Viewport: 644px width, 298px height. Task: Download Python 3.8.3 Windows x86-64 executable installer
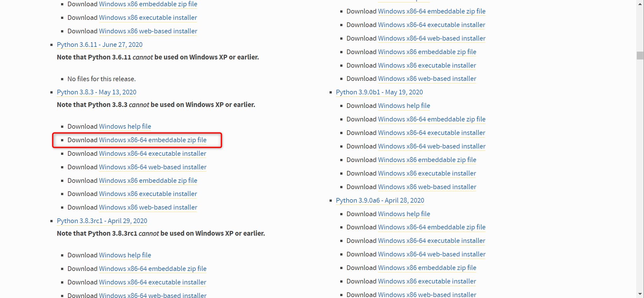tap(153, 154)
